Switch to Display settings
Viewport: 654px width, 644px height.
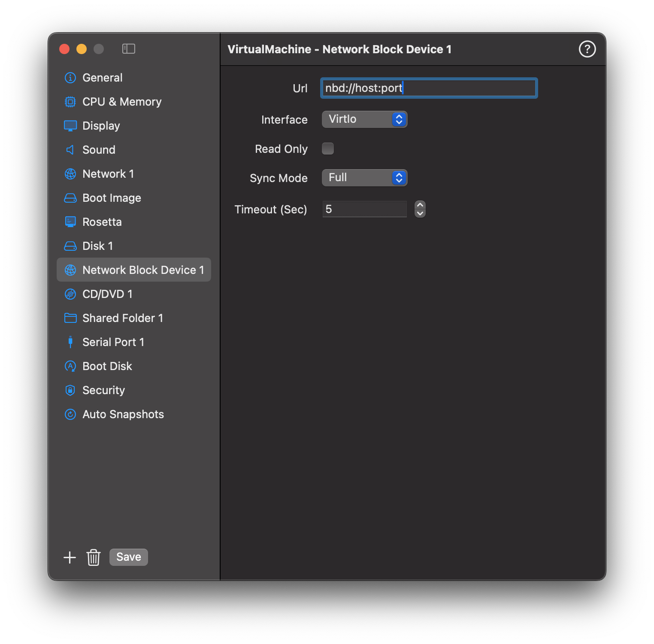coord(101,126)
